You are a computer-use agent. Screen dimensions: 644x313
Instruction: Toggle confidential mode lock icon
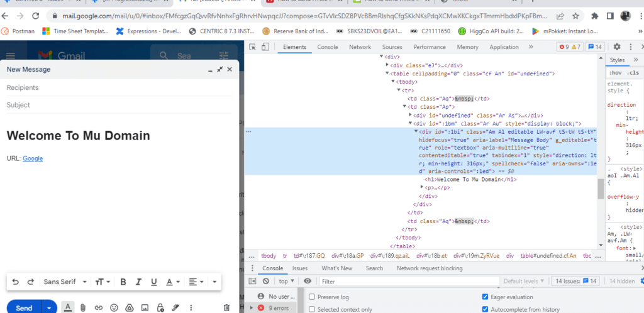[x=160, y=308]
